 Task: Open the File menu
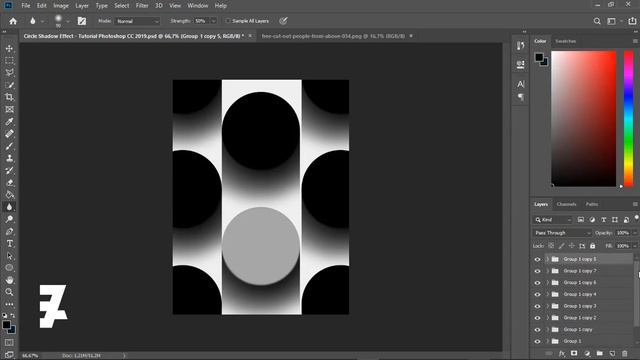[26, 6]
